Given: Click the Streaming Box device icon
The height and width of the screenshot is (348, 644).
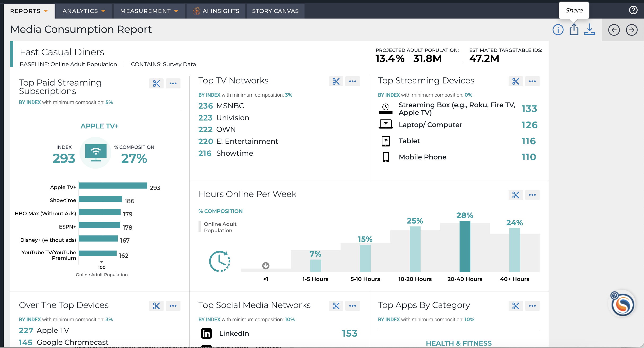Looking at the screenshot, I should tap(386, 109).
